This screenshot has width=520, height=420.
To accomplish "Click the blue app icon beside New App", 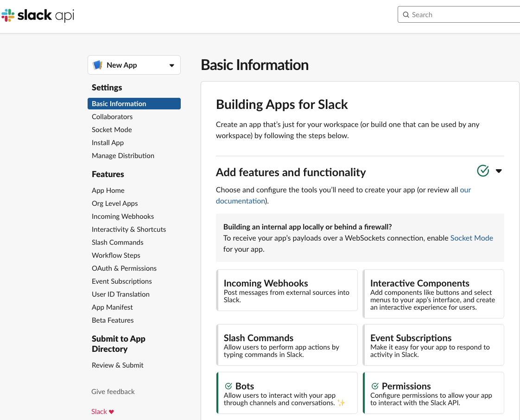I will [98, 64].
